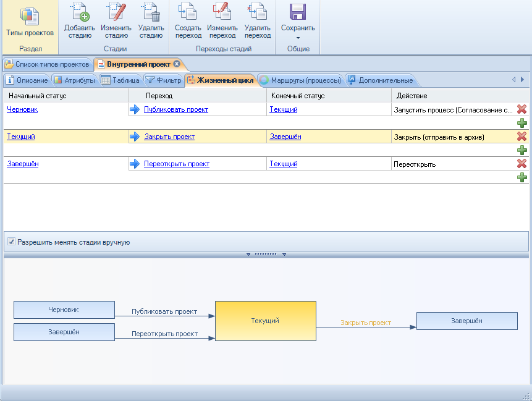Screen dimensions: 532x401
Task: Click the Черновик initial status link
Action: click(x=22, y=109)
